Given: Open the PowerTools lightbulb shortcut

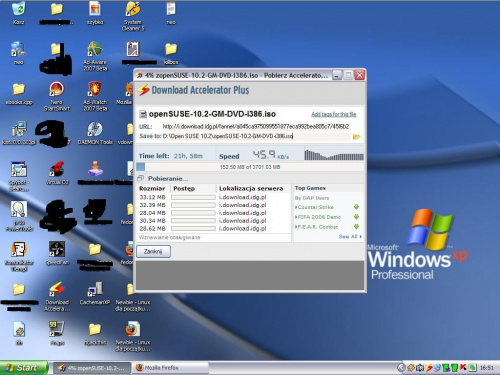Looking at the screenshot, I should (x=19, y=216).
